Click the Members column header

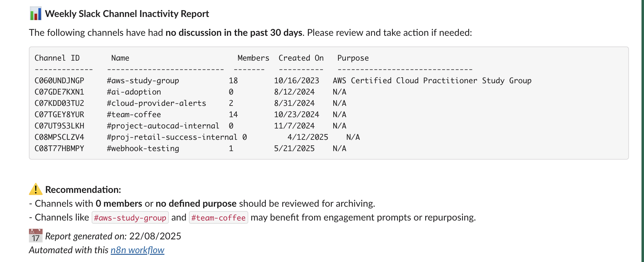[253, 58]
